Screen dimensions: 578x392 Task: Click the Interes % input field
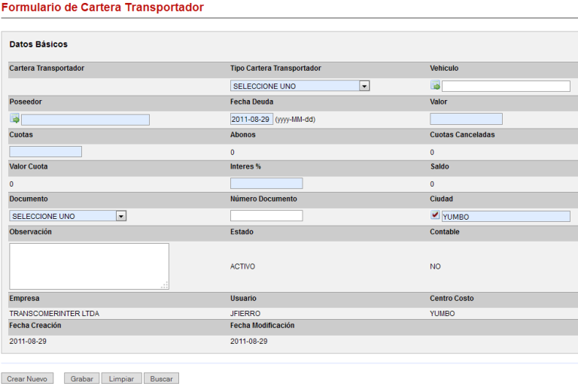click(266, 184)
